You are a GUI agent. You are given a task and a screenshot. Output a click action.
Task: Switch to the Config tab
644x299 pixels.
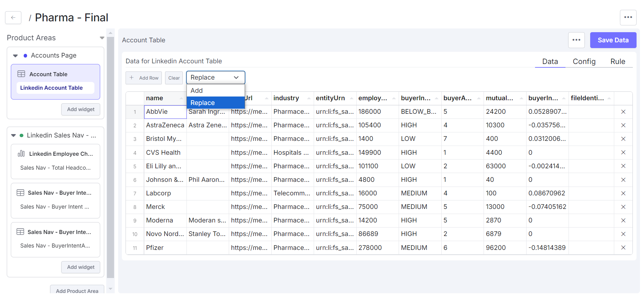click(584, 62)
